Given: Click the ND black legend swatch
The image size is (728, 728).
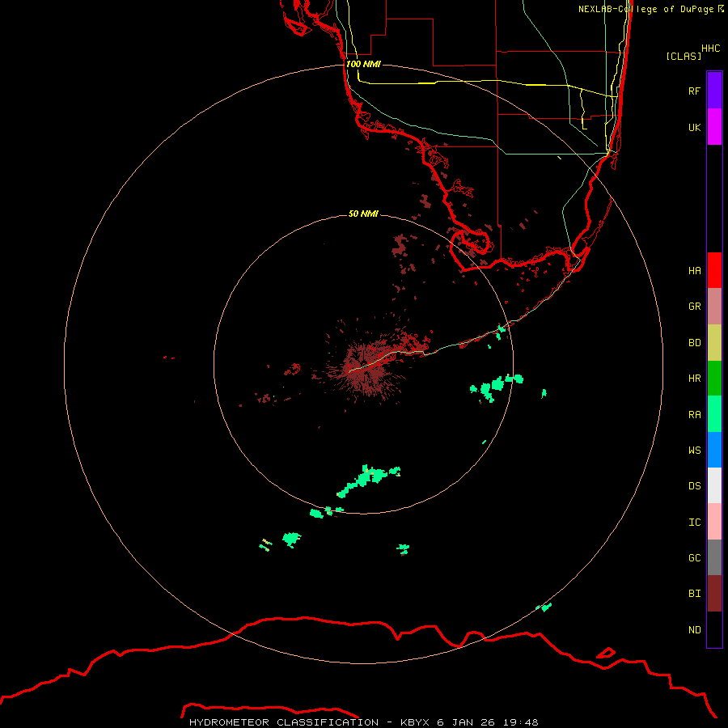Looking at the screenshot, I should [x=714, y=629].
